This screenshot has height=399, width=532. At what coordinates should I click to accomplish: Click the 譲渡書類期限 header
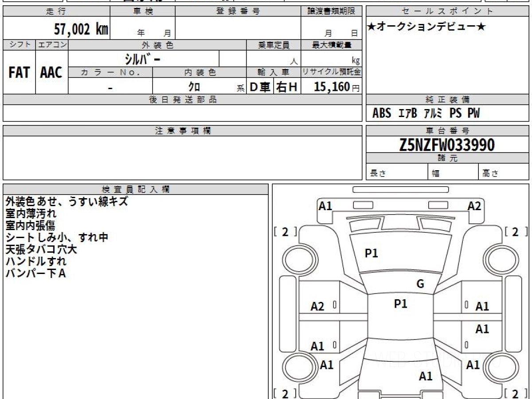331,11
